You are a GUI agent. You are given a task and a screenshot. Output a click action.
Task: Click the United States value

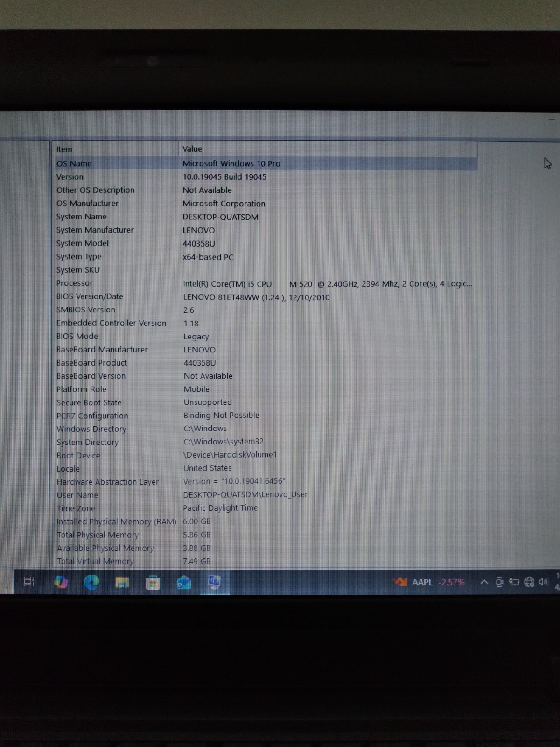pyautogui.click(x=207, y=468)
